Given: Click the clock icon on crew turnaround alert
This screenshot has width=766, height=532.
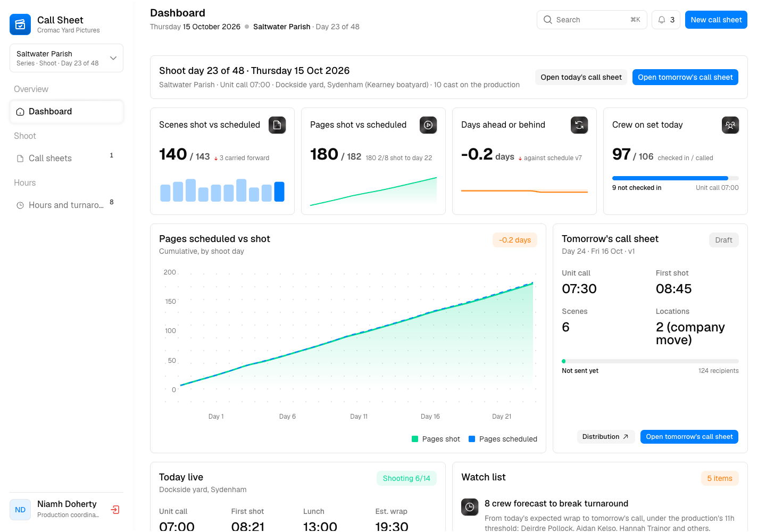Looking at the screenshot, I should pyautogui.click(x=470, y=507).
